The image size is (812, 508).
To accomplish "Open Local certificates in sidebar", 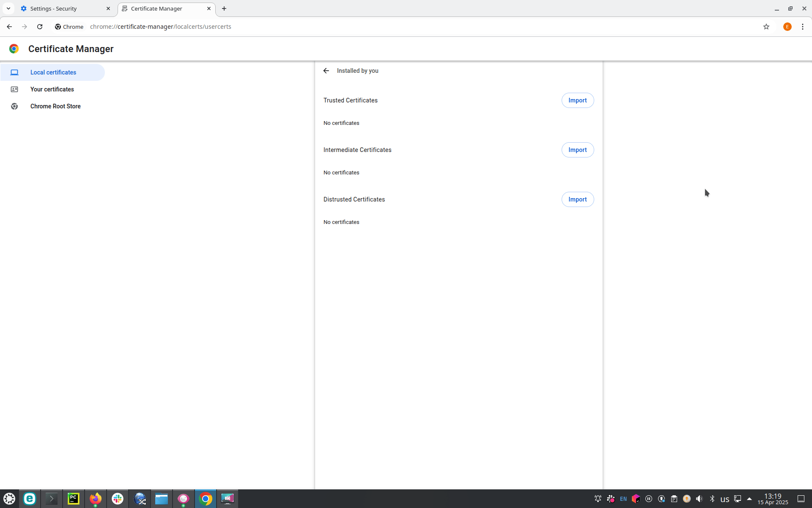I will (x=52, y=72).
